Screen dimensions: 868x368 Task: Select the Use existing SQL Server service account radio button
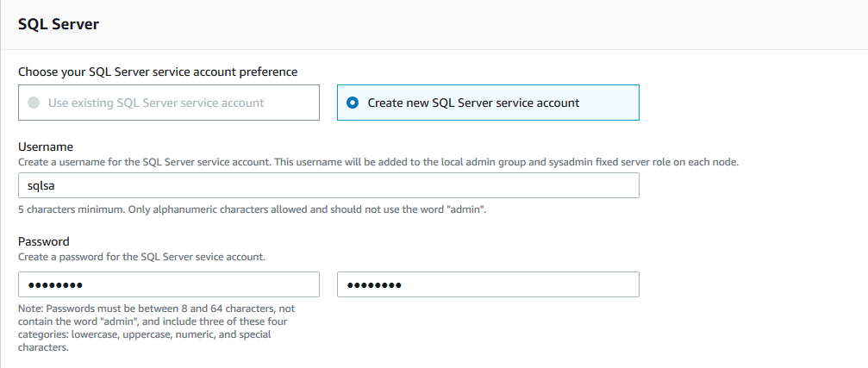click(34, 103)
